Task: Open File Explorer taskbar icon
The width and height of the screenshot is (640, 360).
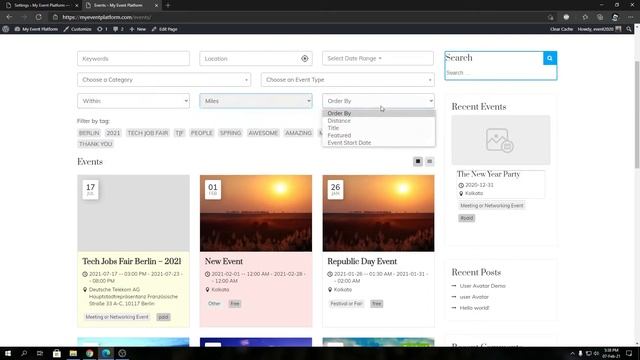Action: pos(73,353)
